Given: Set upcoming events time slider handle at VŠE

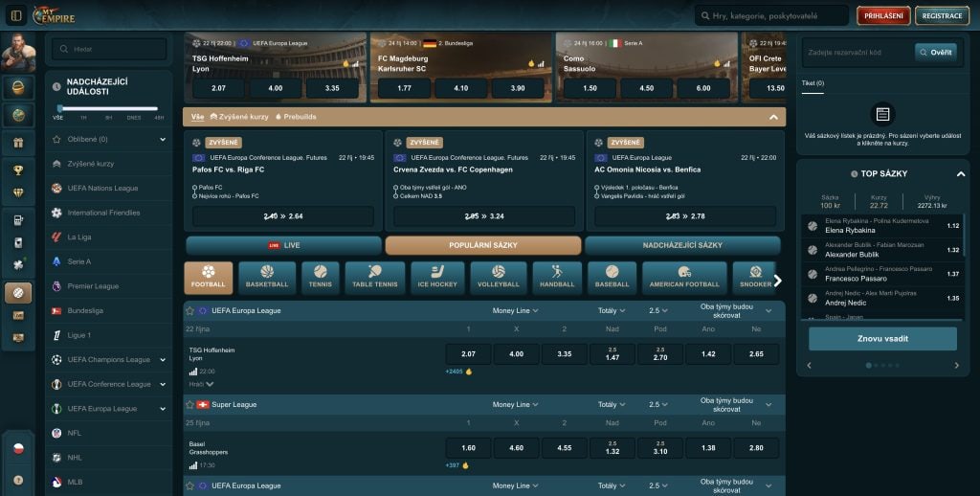Looking at the screenshot, I should pyautogui.click(x=59, y=108).
